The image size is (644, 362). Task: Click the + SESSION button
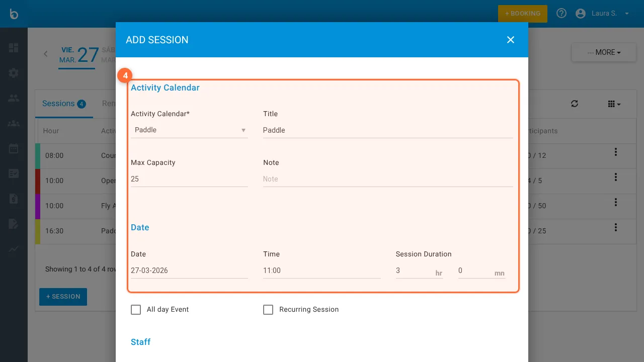pyautogui.click(x=63, y=297)
